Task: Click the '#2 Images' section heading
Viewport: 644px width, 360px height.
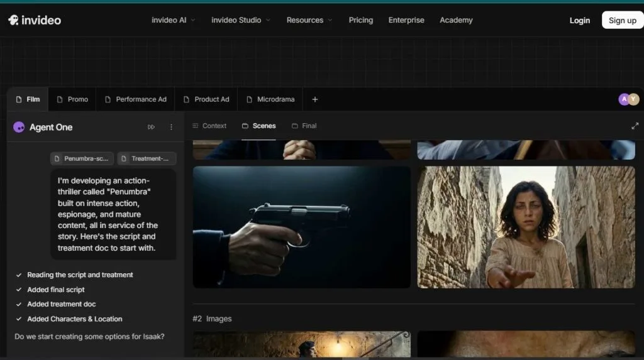Action: 212,319
